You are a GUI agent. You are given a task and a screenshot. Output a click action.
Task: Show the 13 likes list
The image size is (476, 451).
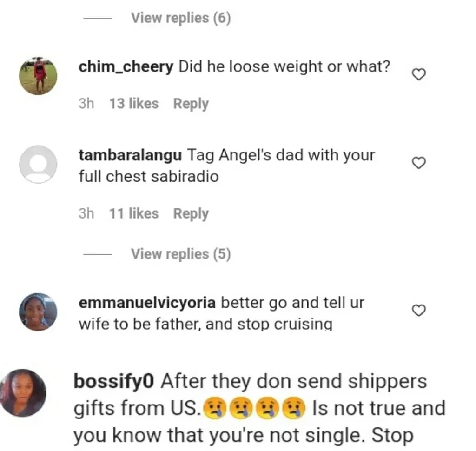(134, 104)
